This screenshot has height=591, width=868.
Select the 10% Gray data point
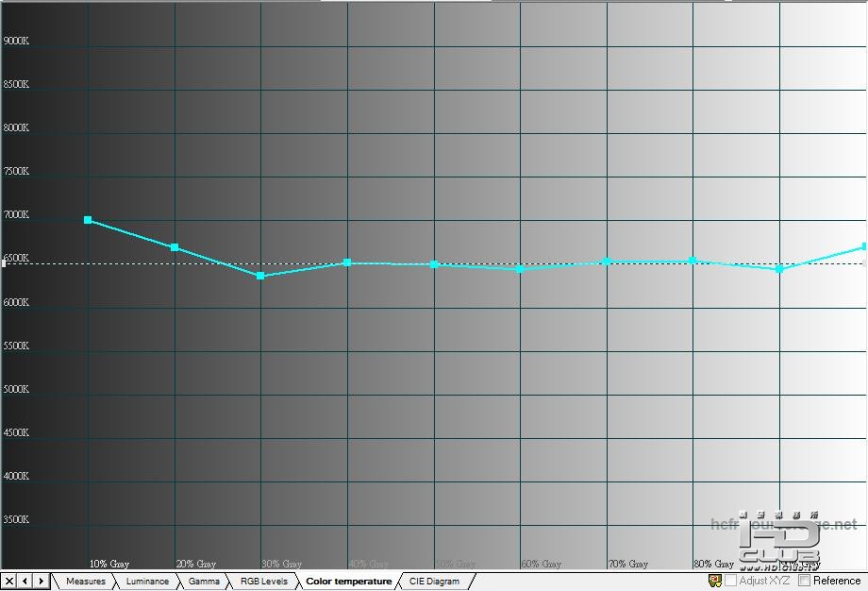click(88, 220)
